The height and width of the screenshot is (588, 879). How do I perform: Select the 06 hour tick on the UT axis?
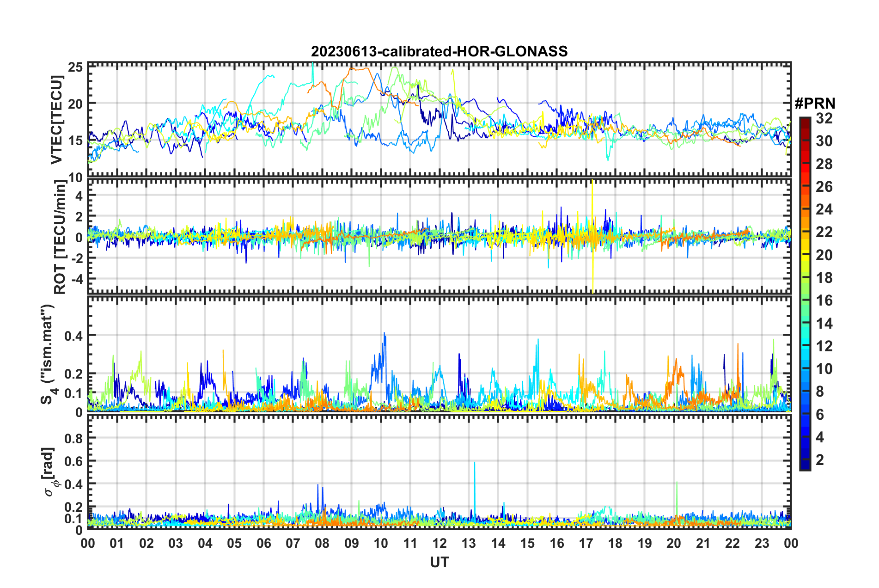pos(263,543)
